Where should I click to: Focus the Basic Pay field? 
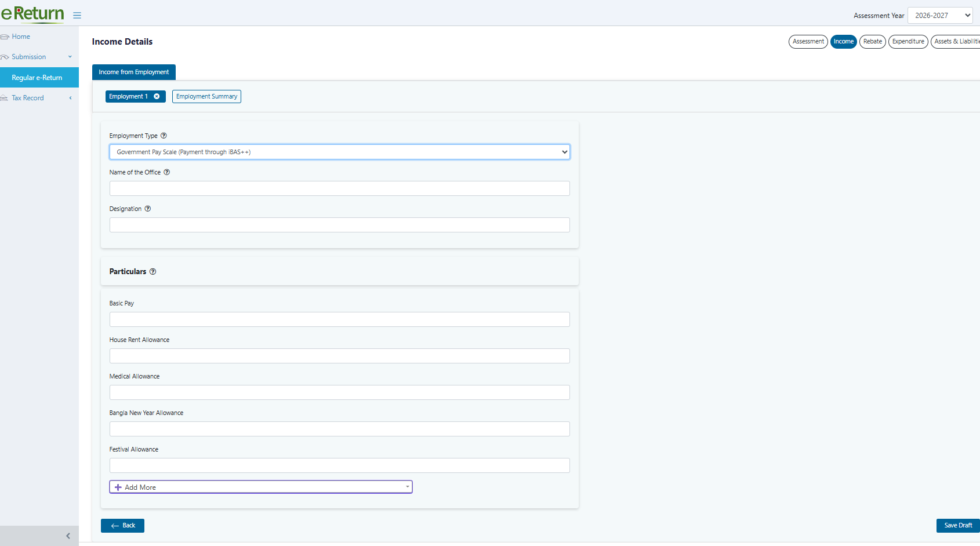(x=340, y=319)
